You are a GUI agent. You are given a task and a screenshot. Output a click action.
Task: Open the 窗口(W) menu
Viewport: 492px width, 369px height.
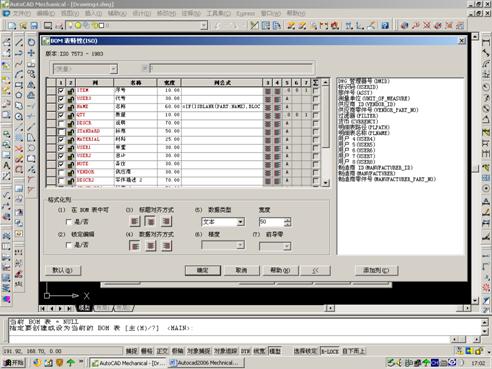tap(271, 13)
